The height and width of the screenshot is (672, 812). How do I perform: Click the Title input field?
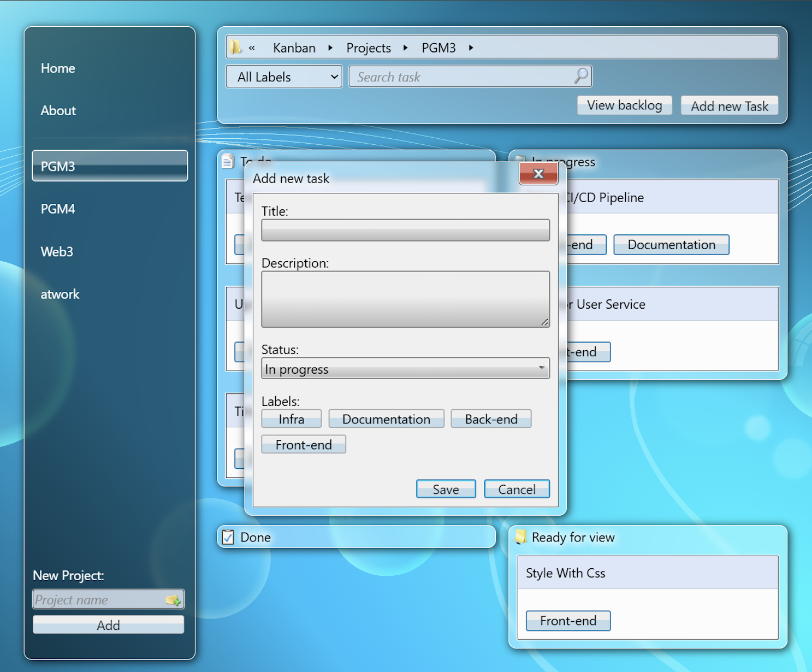click(405, 230)
